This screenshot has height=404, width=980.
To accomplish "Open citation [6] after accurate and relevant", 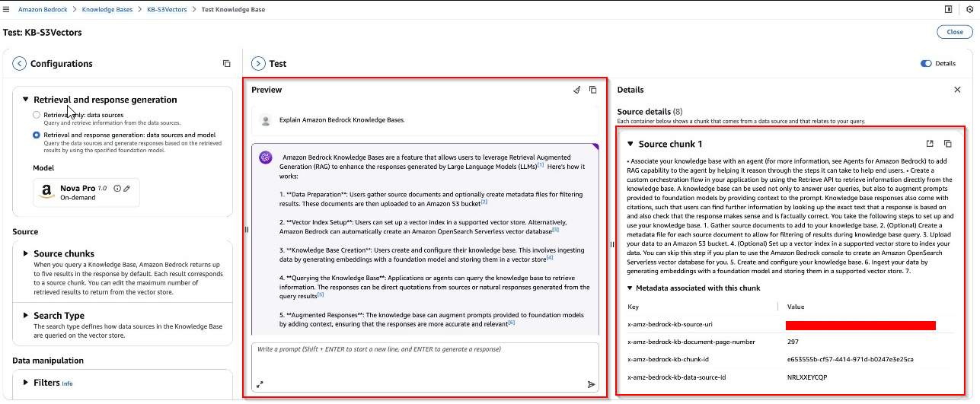I will [x=512, y=323].
